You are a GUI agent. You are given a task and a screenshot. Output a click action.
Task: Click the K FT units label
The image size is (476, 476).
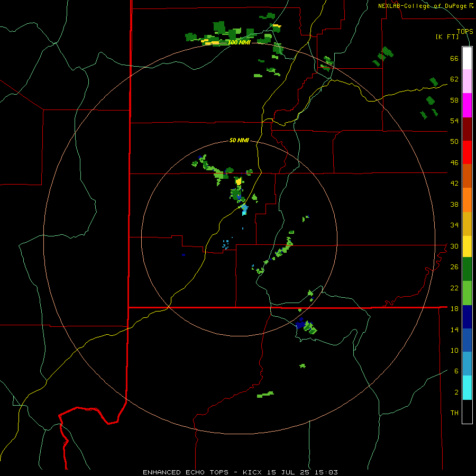click(447, 37)
